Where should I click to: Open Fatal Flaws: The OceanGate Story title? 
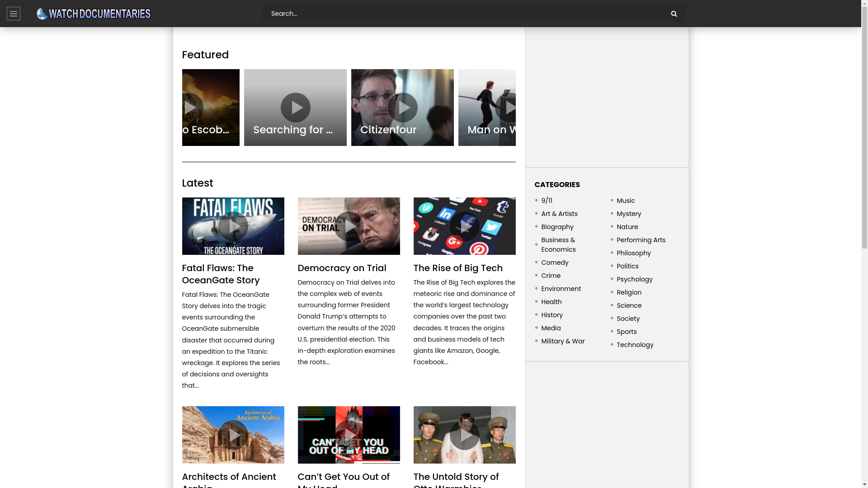coord(221,274)
